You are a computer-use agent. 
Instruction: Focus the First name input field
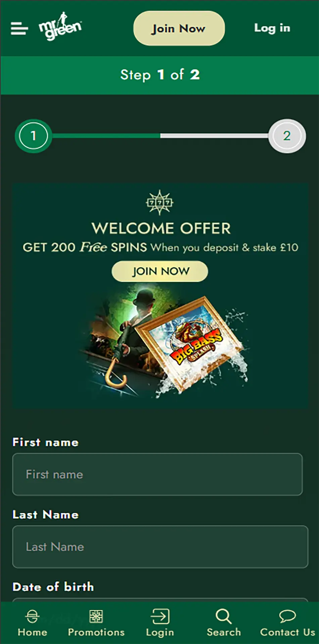pyautogui.click(x=157, y=474)
